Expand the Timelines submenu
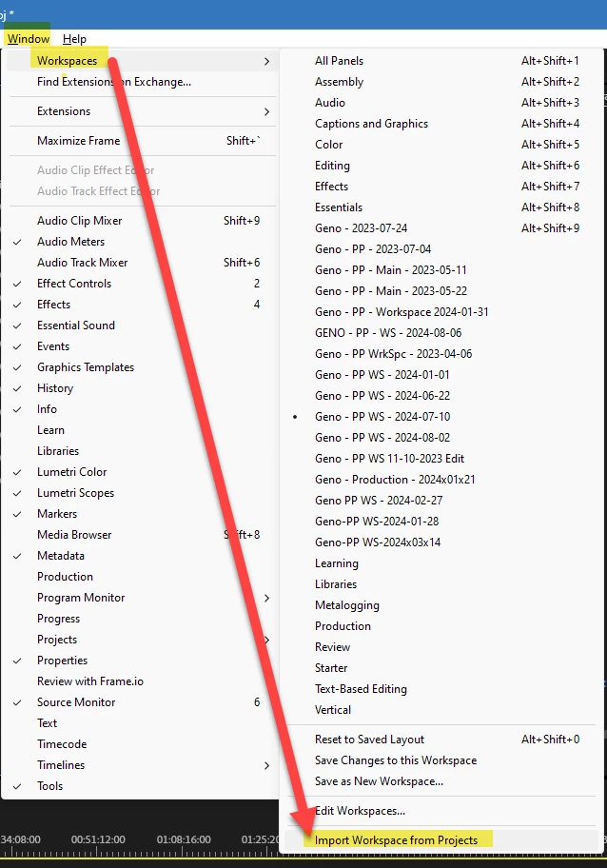The image size is (607, 868). click(x=142, y=765)
